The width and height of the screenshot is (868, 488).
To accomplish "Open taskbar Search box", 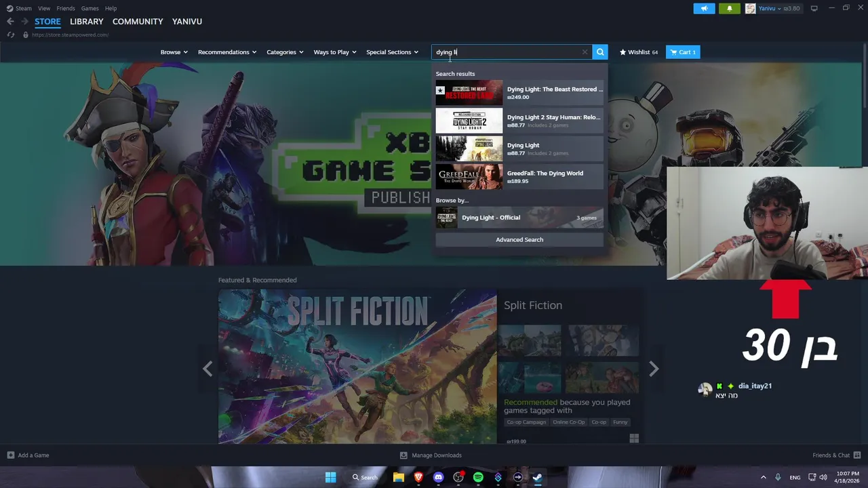I will pyautogui.click(x=363, y=477).
